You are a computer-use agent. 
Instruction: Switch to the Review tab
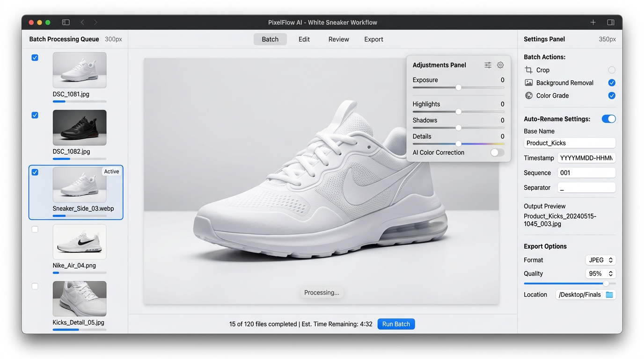338,39
